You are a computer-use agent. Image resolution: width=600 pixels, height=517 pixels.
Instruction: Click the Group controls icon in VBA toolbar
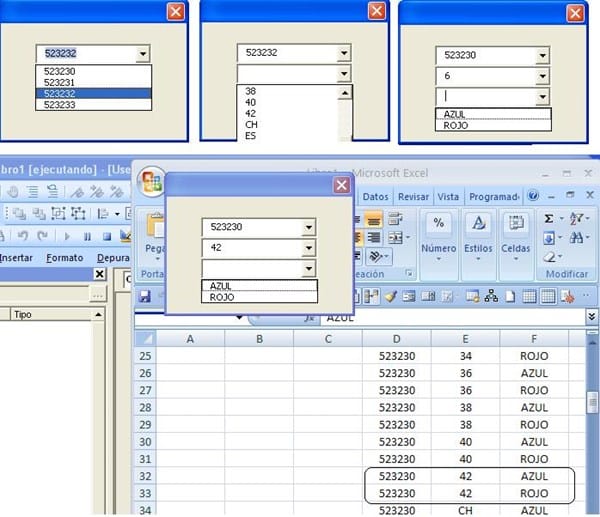(x=58, y=213)
